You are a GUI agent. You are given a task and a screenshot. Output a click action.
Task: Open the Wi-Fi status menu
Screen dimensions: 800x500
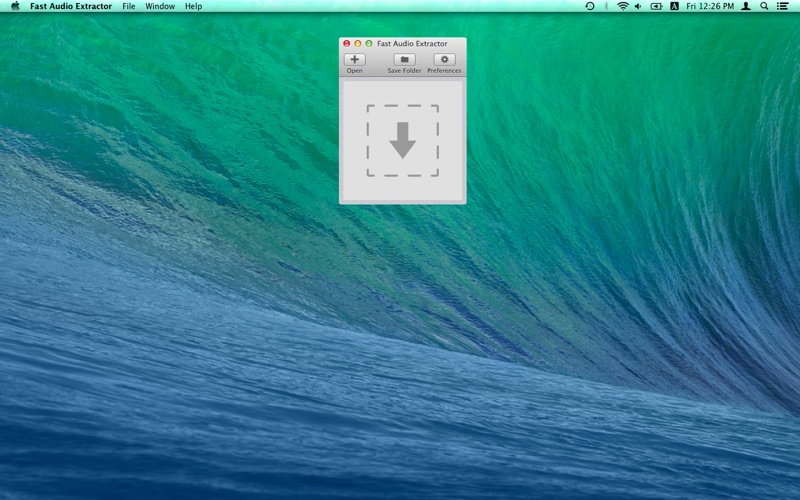pos(622,6)
